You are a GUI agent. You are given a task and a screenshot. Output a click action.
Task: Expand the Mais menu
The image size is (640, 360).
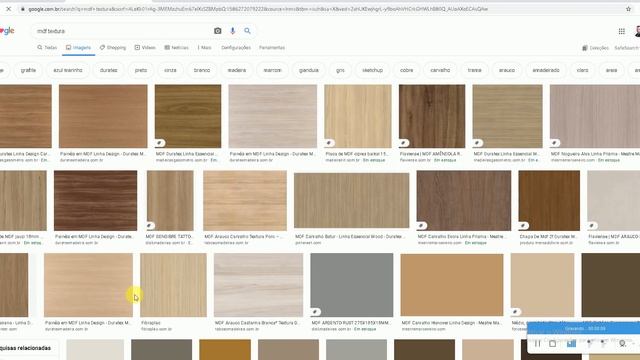pos(204,48)
